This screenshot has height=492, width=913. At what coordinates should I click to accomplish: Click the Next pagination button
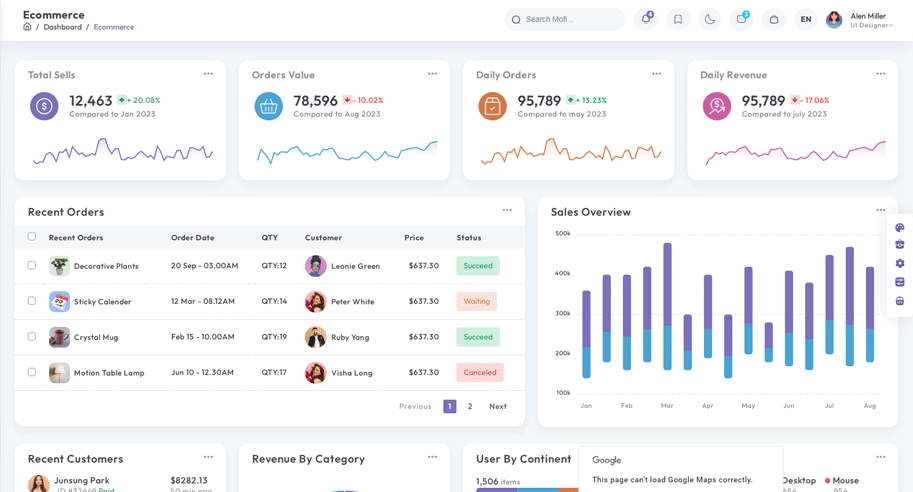pyautogui.click(x=498, y=407)
